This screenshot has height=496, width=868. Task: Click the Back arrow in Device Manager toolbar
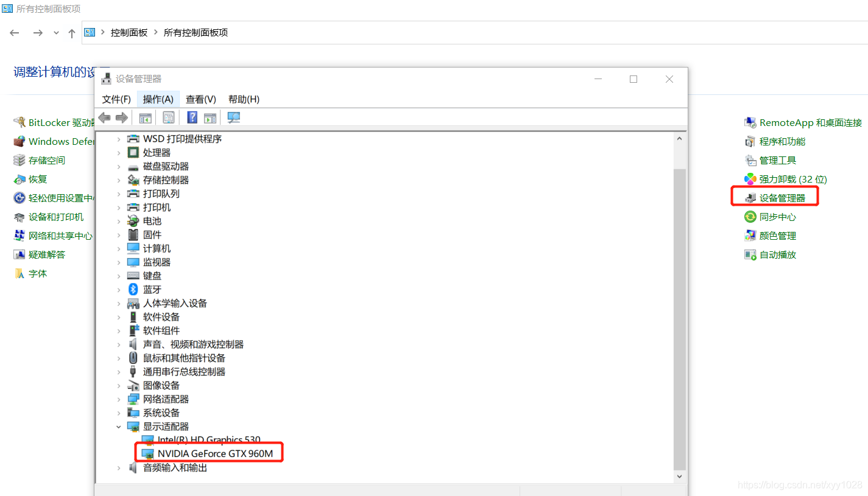pyautogui.click(x=105, y=117)
